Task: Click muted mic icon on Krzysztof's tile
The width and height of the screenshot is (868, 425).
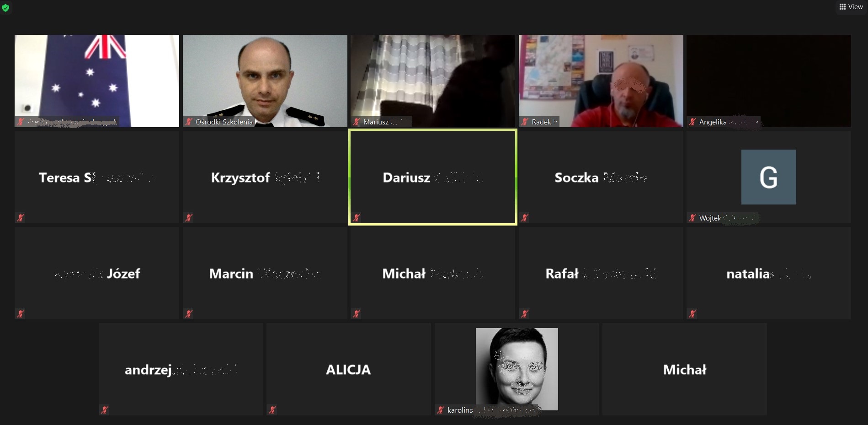Action: [189, 218]
